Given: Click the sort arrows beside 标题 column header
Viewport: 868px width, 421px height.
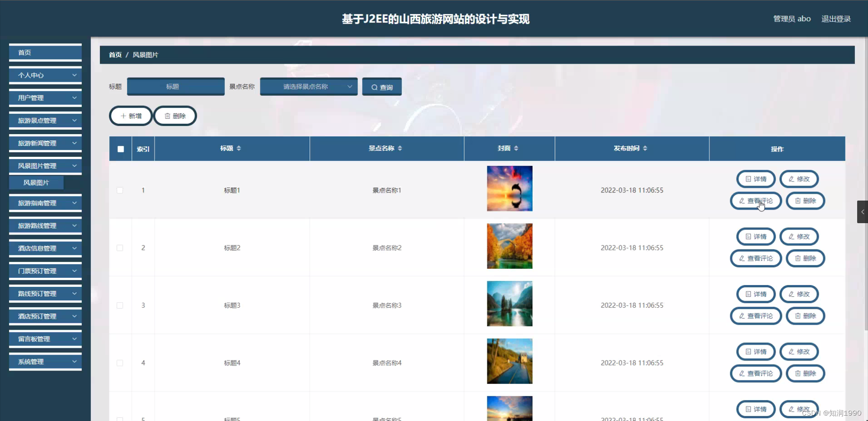Looking at the screenshot, I should pyautogui.click(x=240, y=148).
